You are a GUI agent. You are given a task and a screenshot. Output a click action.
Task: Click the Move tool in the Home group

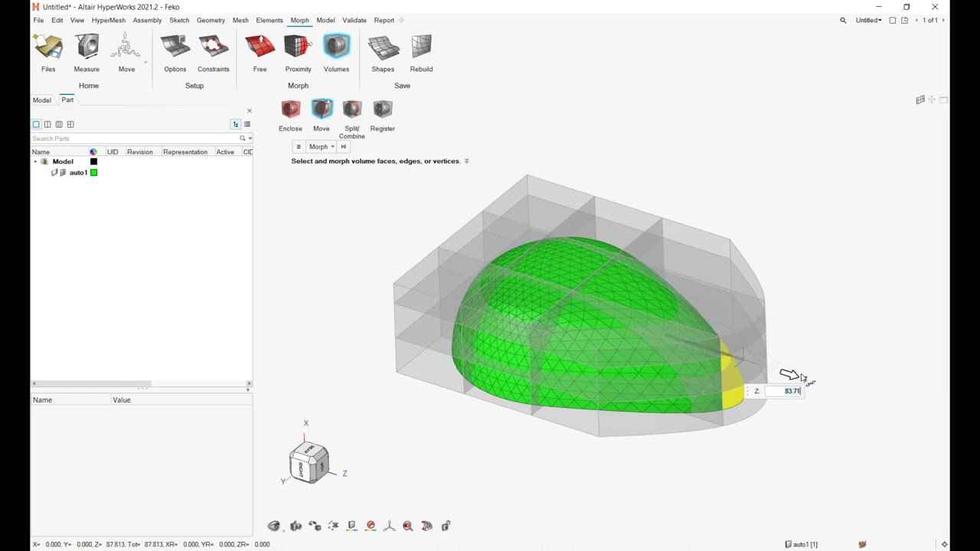coord(126,54)
